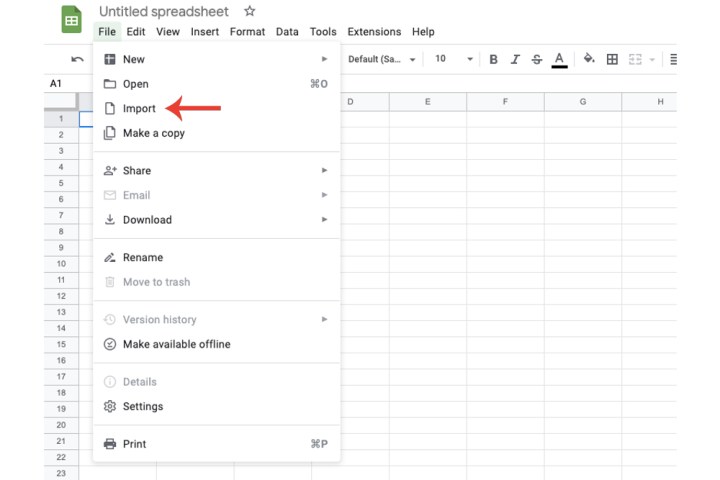Open the fill color paint bucket
The image size is (720, 480).
click(589, 60)
